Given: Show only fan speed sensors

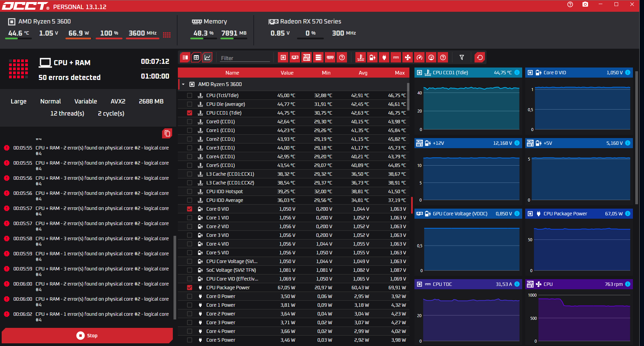Looking at the screenshot, I should (408, 57).
